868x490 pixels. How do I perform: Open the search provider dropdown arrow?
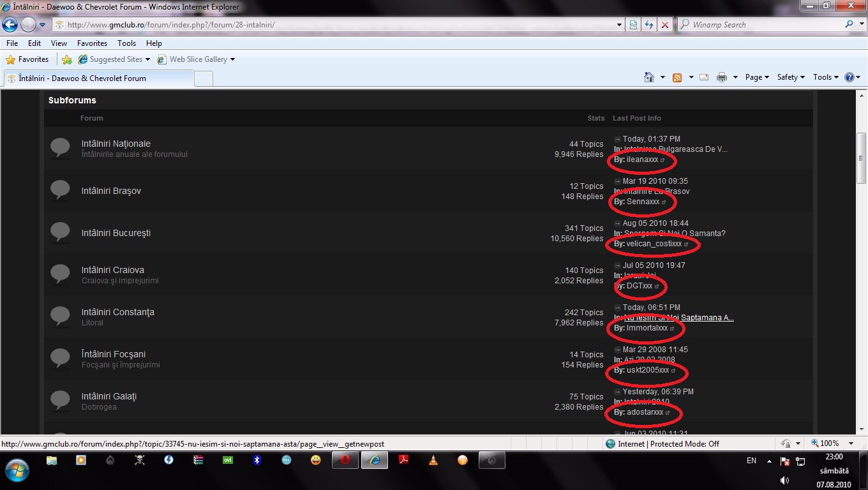point(860,25)
